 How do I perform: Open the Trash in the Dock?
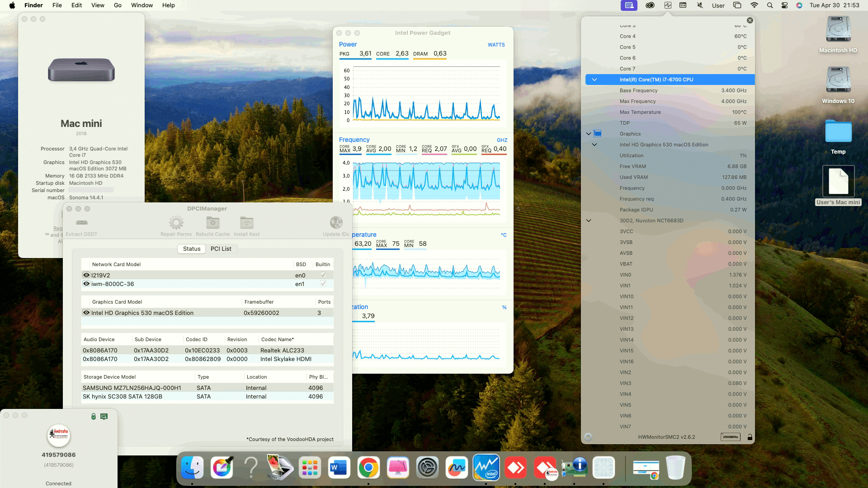point(675,468)
